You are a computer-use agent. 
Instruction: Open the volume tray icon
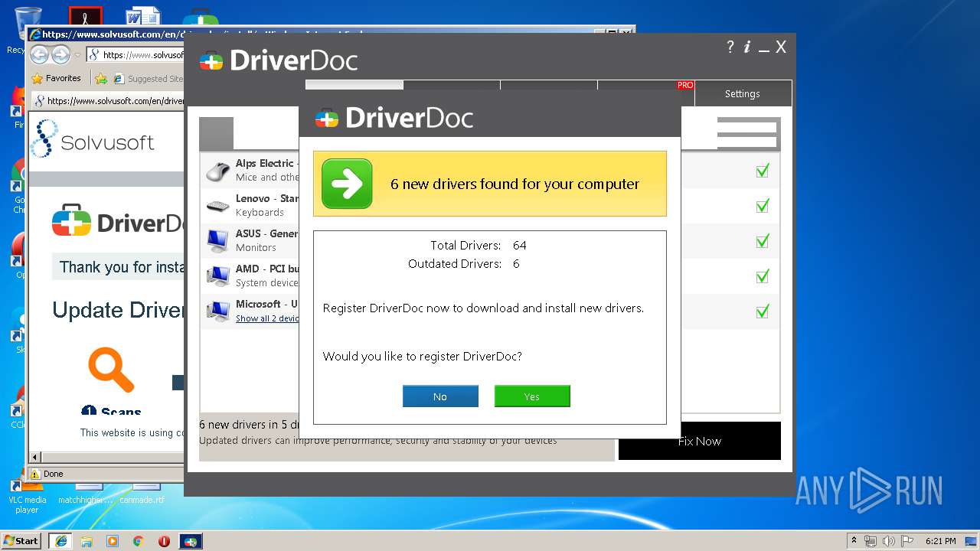(x=890, y=541)
